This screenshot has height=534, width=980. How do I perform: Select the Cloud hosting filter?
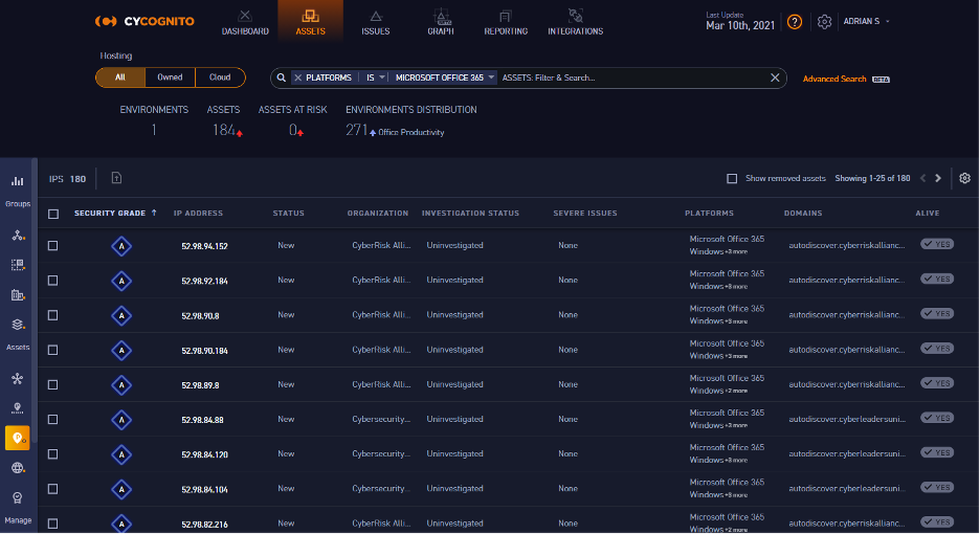pyautogui.click(x=220, y=78)
